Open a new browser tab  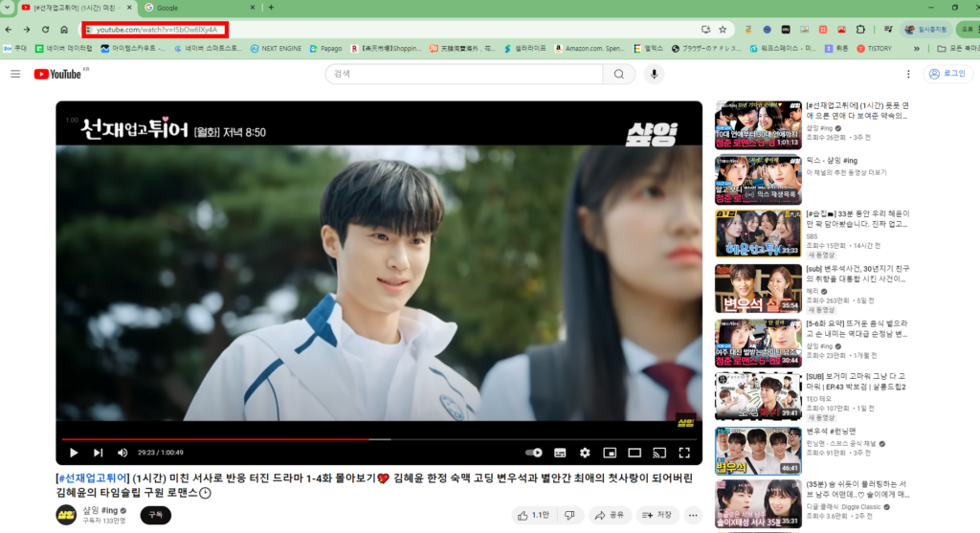pos(271,8)
